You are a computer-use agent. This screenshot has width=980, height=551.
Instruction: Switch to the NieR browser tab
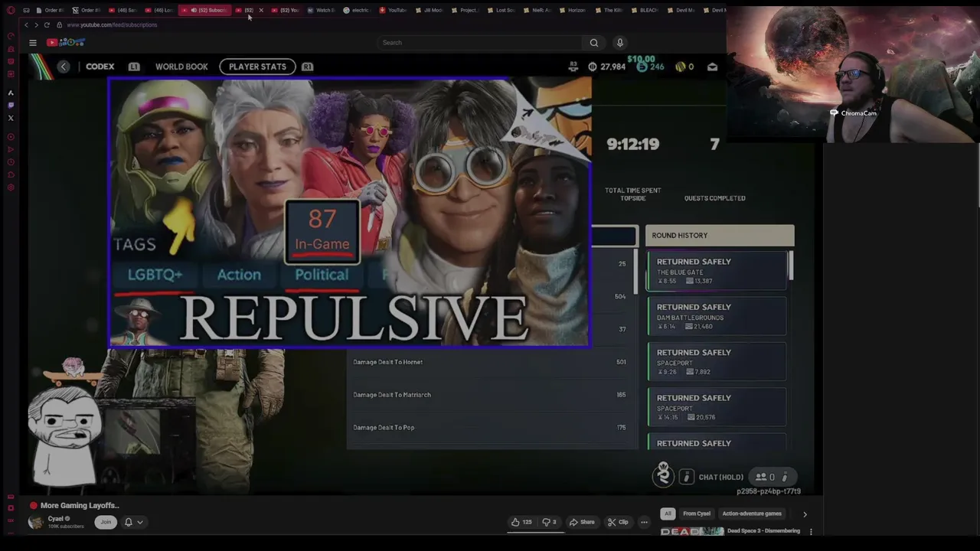[538, 10]
